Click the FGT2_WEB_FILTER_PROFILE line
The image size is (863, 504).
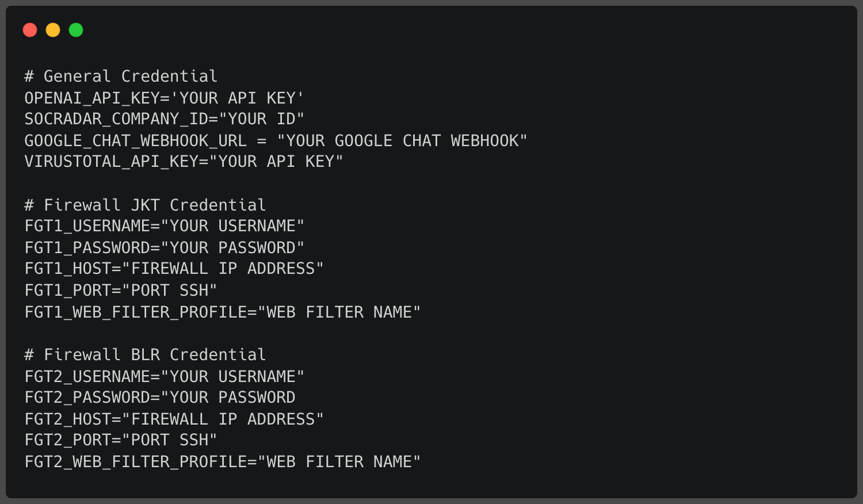click(x=222, y=462)
